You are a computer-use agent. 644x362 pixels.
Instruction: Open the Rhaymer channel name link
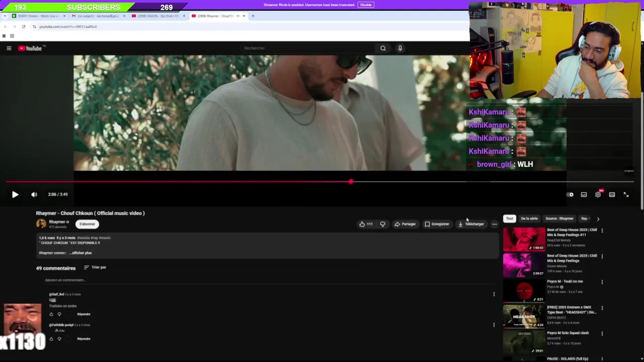coord(57,222)
